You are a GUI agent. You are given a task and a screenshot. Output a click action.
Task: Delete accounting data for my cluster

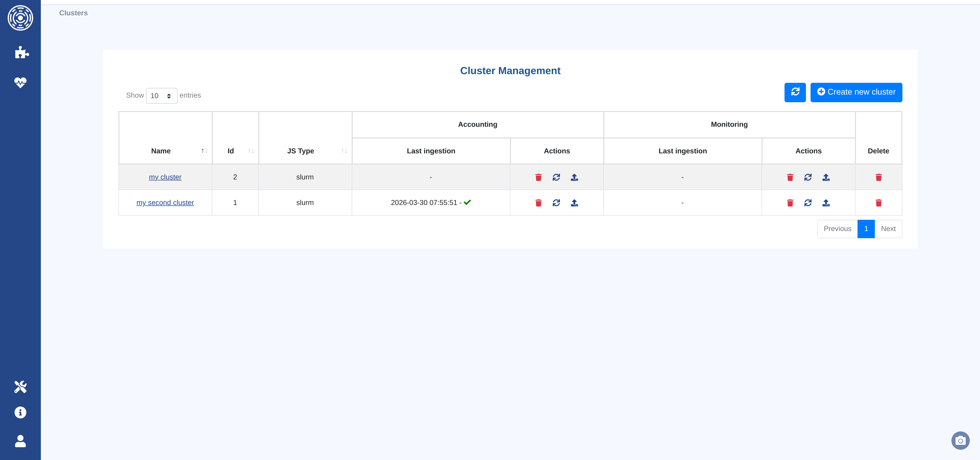[538, 177]
